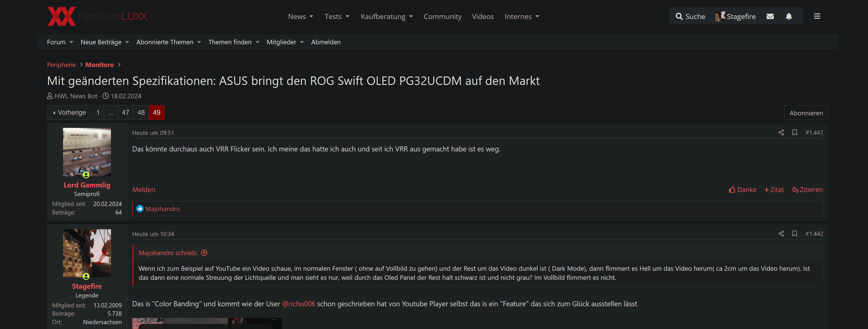
Task: Click Lord Gammlig's avatar image
Action: tap(87, 152)
